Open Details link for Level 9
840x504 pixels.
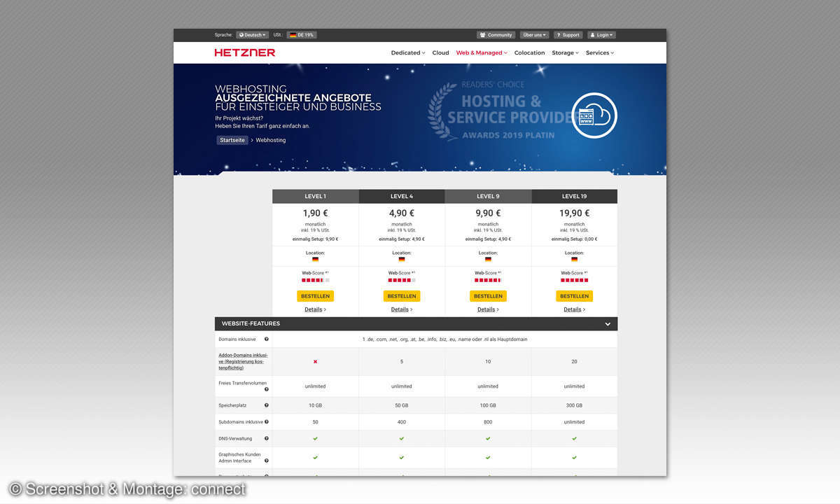[488, 309]
